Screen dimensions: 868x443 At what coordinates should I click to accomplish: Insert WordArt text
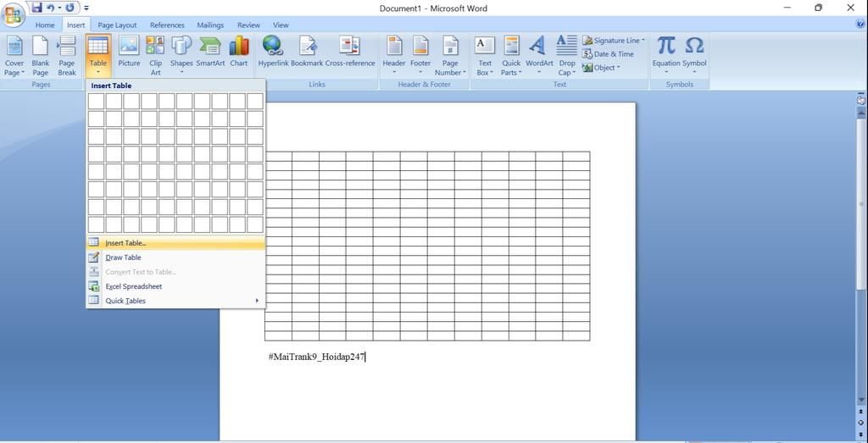tap(539, 56)
